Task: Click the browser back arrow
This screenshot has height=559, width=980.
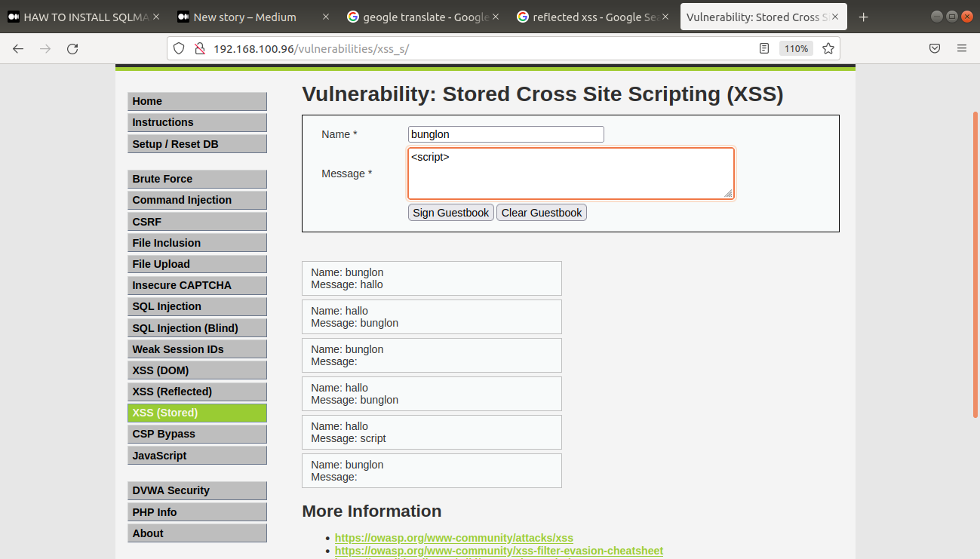Action: click(x=18, y=49)
